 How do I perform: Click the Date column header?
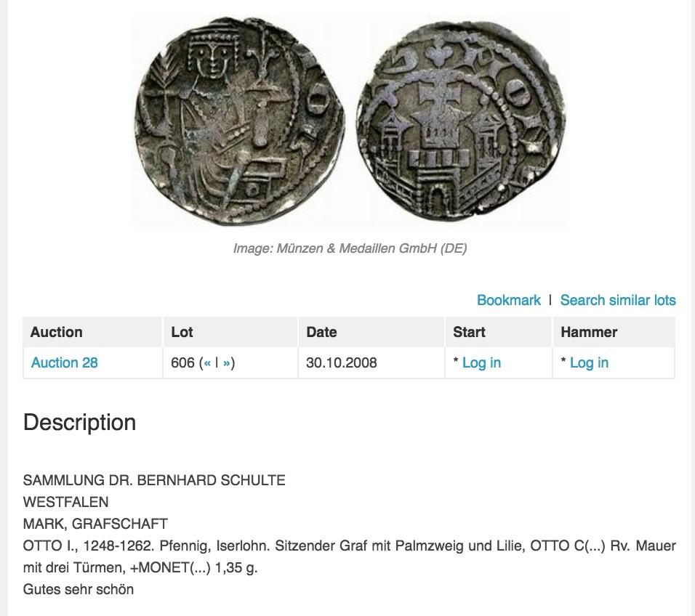point(321,332)
